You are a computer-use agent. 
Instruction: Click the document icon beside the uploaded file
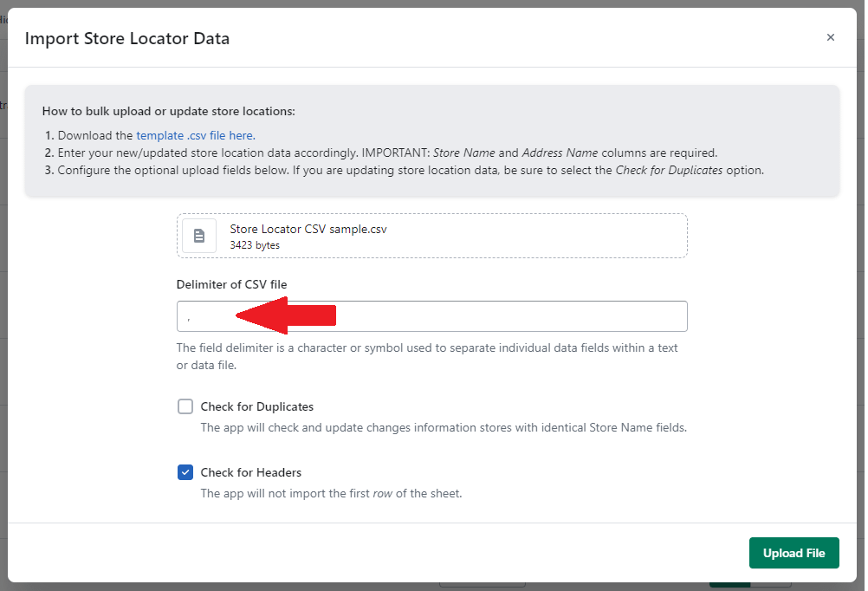click(x=199, y=236)
